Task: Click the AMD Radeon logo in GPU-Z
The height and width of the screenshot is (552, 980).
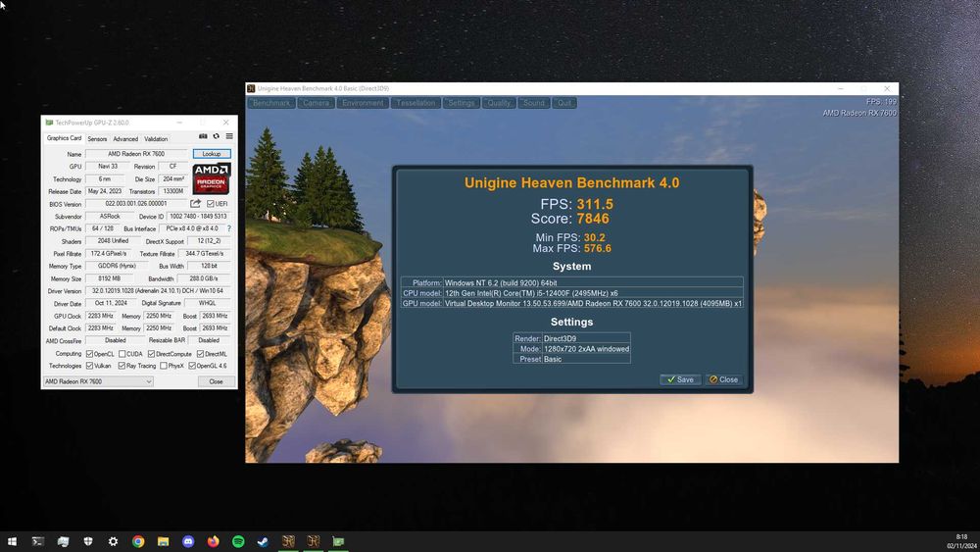Action: [x=212, y=178]
